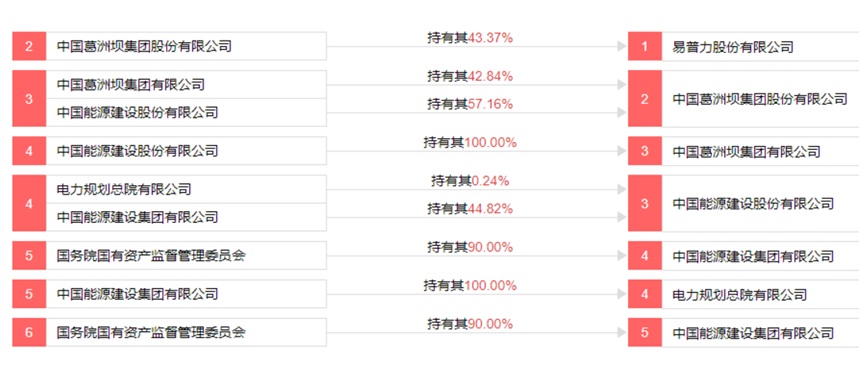859x368 pixels.
Task: Select the 持有其42.84% holding label
Action: point(470,76)
